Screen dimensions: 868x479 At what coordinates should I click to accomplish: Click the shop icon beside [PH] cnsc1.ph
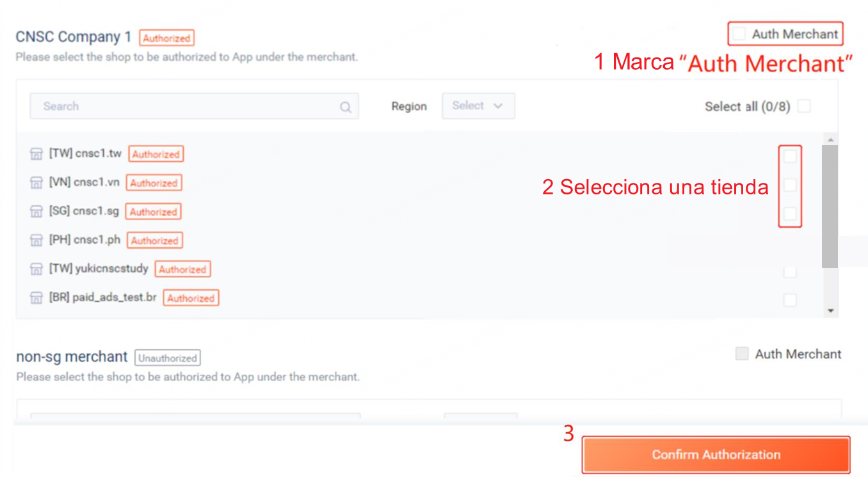pos(36,240)
